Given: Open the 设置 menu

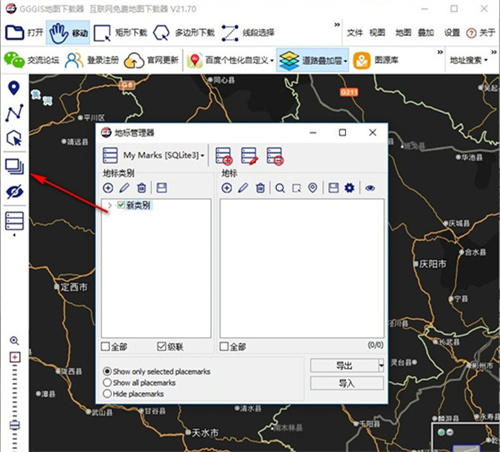Looking at the screenshot, I should click(452, 33).
